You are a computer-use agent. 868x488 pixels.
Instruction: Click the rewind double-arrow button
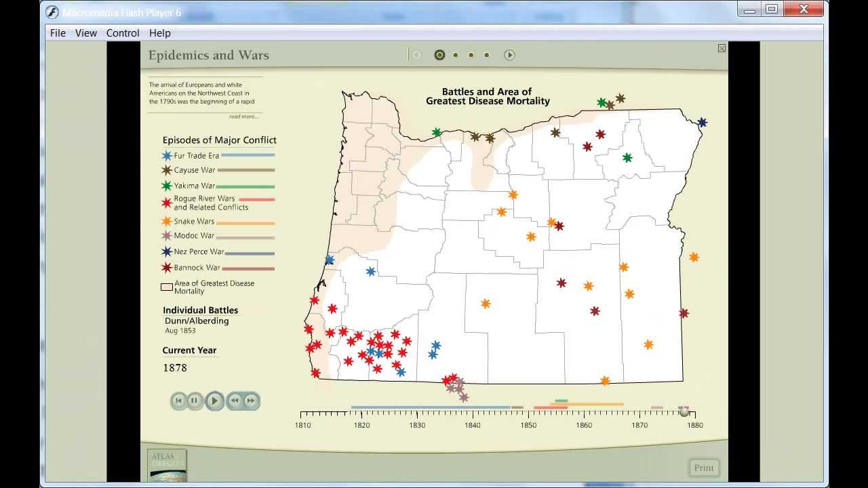coord(235,401)
